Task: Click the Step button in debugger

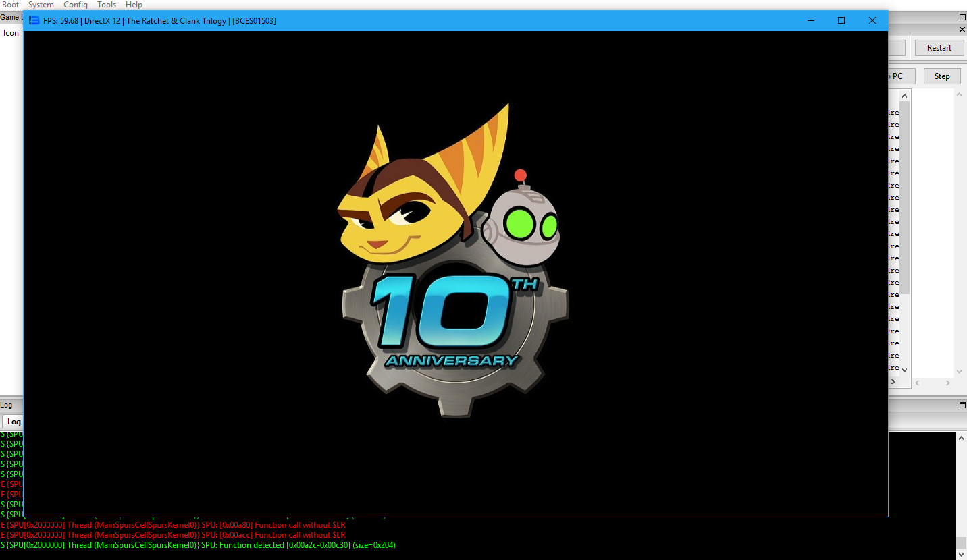Action: click(942, 76)
